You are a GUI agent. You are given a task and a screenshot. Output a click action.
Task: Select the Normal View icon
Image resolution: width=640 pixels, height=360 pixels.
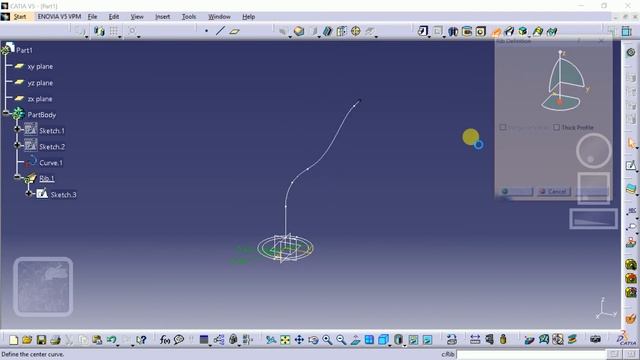(x=355, y=340)
